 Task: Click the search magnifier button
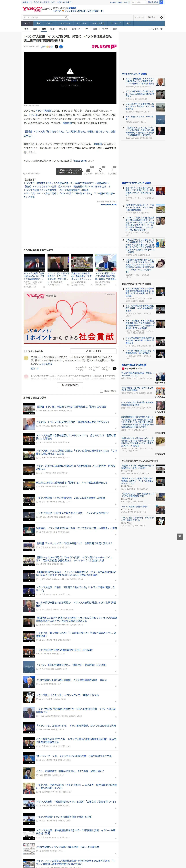(66, 18)
